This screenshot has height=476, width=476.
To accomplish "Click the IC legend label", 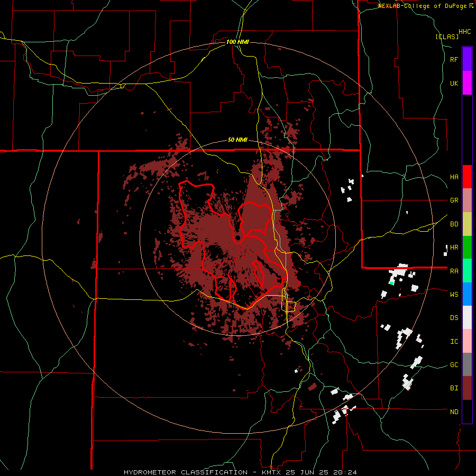I will (x=454, y=342).
